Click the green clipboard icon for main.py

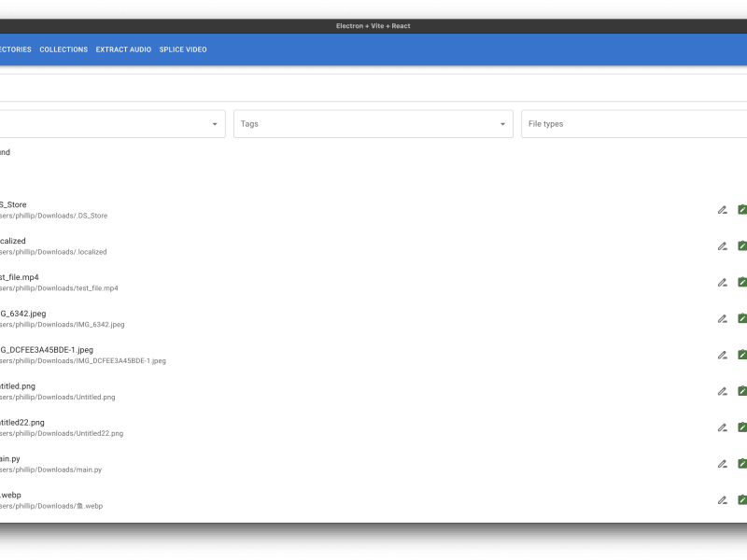742,463
